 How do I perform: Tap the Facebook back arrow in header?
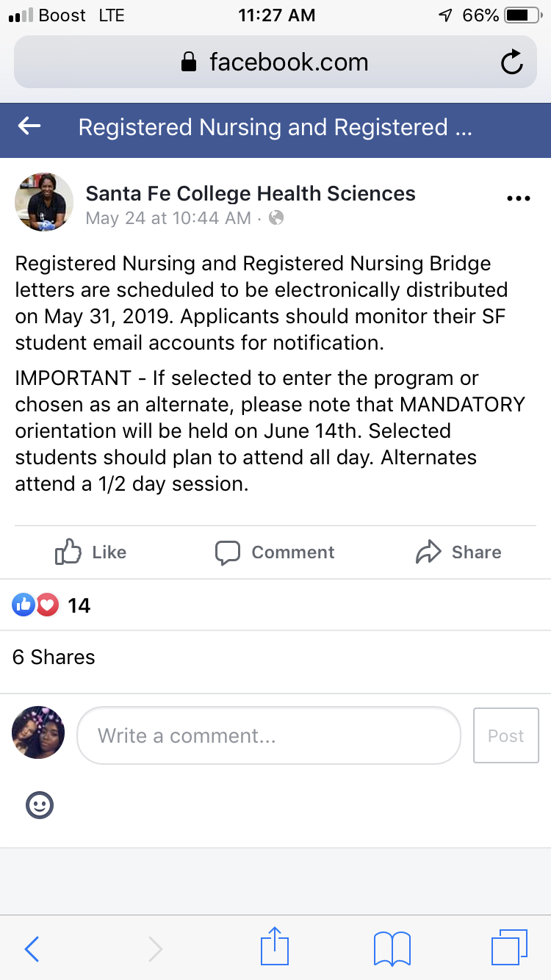29,127
